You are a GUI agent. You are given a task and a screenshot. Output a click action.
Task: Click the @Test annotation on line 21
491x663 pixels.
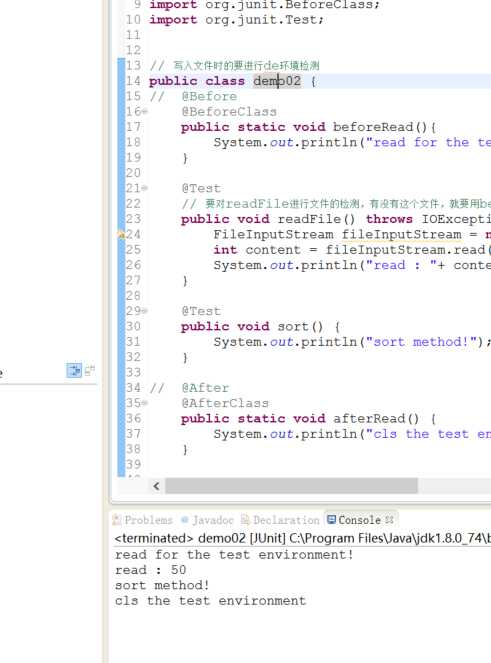point(201,188)
